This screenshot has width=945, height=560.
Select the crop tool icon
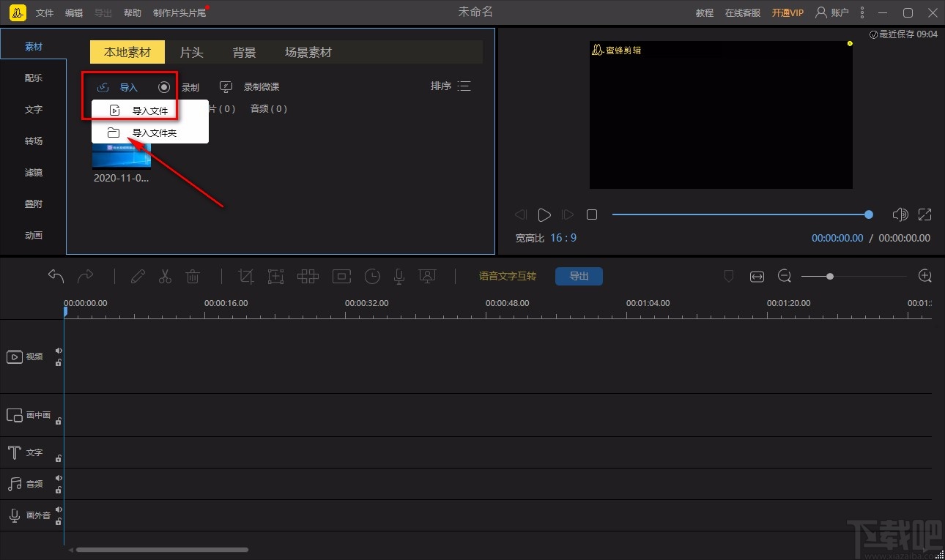pos(246,276)
